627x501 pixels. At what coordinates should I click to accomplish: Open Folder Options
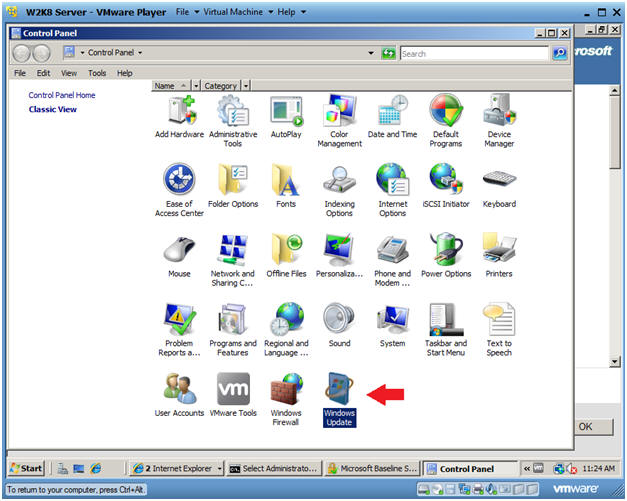(233, 186)
